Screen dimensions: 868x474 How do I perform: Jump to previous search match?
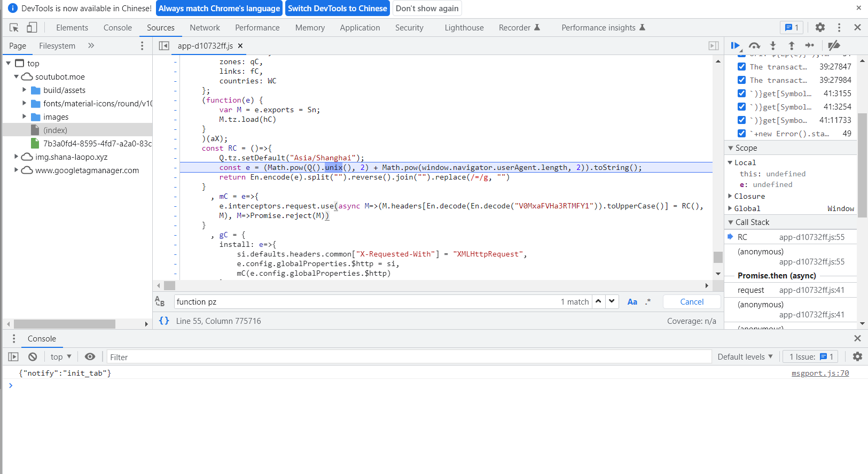click(x=598, y=301)
